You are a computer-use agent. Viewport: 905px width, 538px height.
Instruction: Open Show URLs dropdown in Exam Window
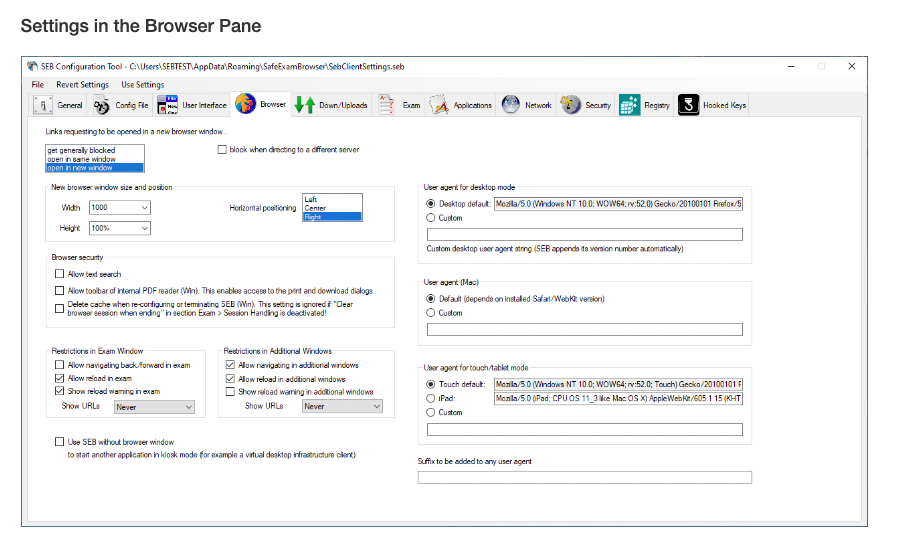coord(154,407)
